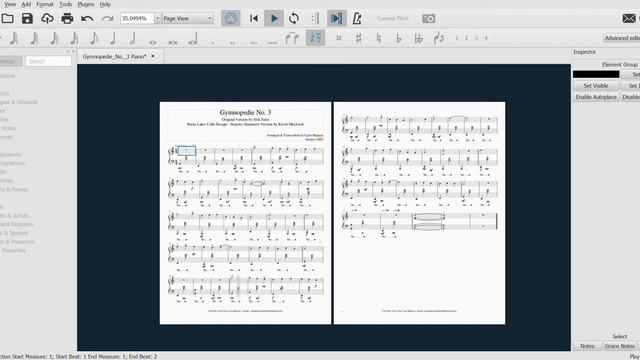Open the Page View mode dropdown
The width and height of the screenshot is (640, 360).
[187, 18]
